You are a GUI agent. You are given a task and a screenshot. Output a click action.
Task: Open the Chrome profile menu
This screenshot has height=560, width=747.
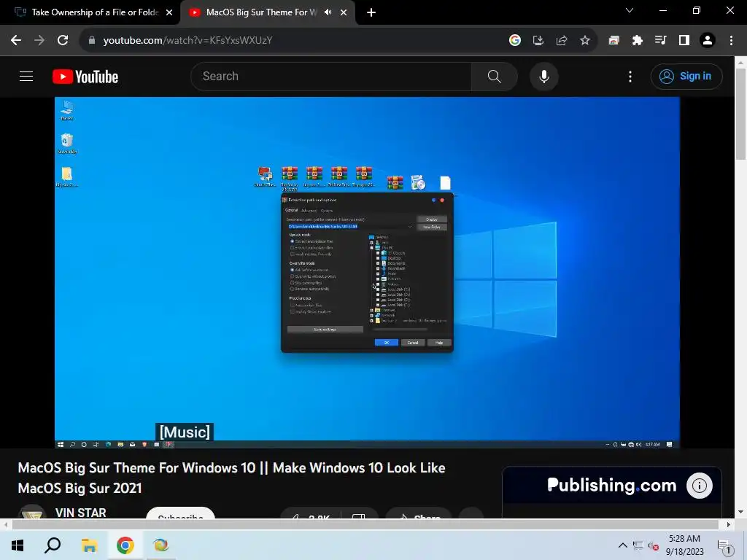click(x=708, y=40)
